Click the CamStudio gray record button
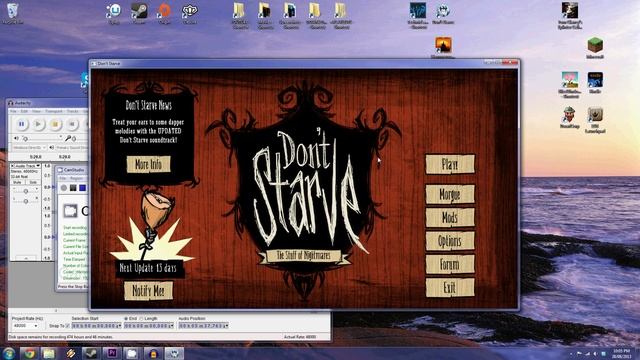 pos(64,188)
